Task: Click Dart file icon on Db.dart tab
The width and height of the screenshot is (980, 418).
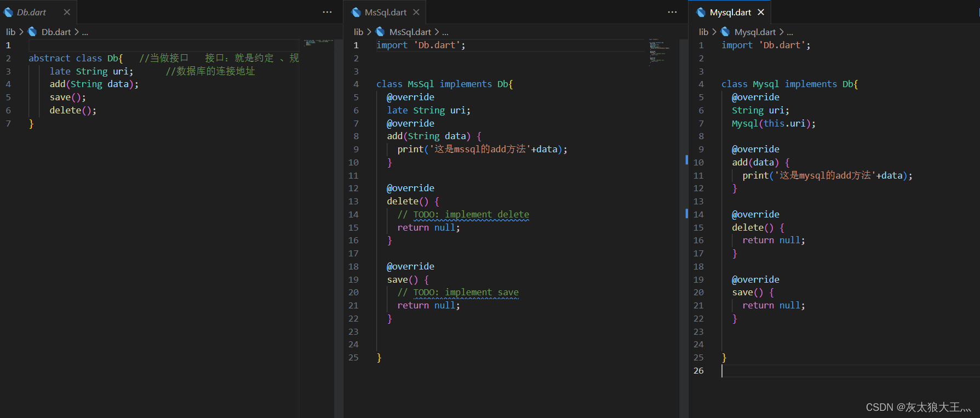Action: (x=8, y=12)
